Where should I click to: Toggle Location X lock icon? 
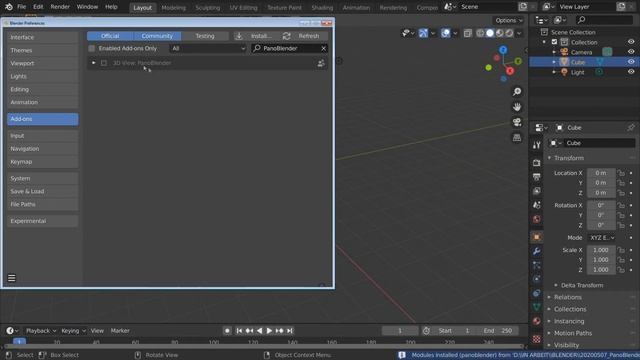pos(621,173)
